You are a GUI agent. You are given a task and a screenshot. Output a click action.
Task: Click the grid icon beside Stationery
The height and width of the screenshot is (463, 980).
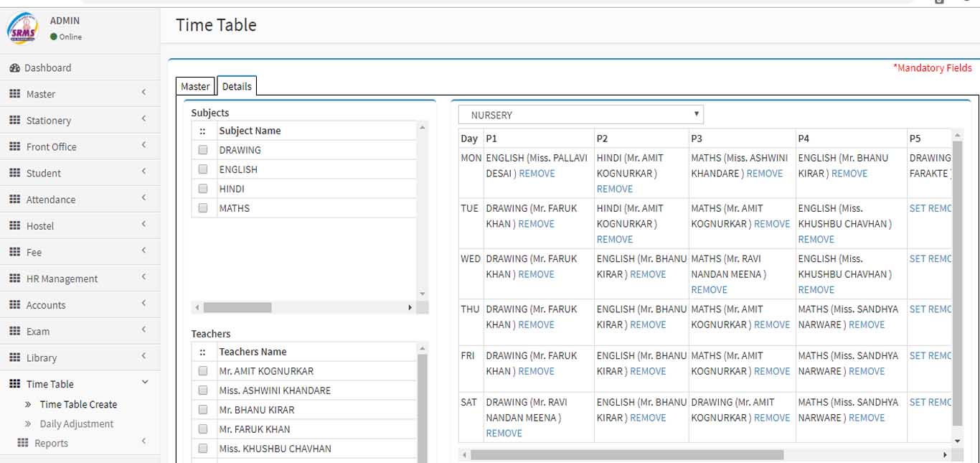coord(14,121)
